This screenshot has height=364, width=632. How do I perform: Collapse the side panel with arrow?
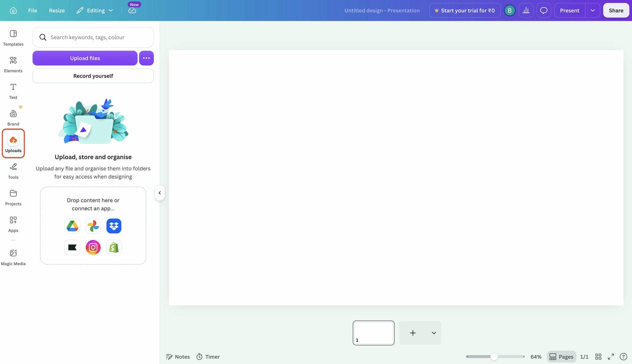click(160, 193)
